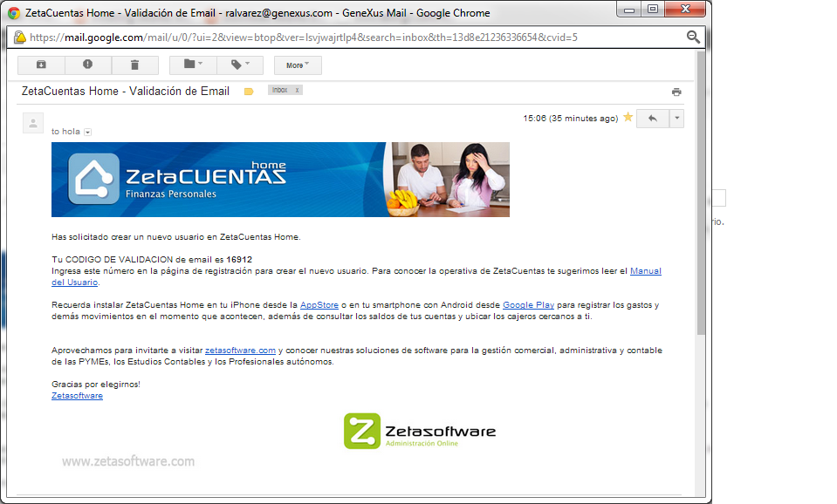Screen dimensions: 837x504
Task: Delete the email with the trash icon
Action: coord(135,65)
